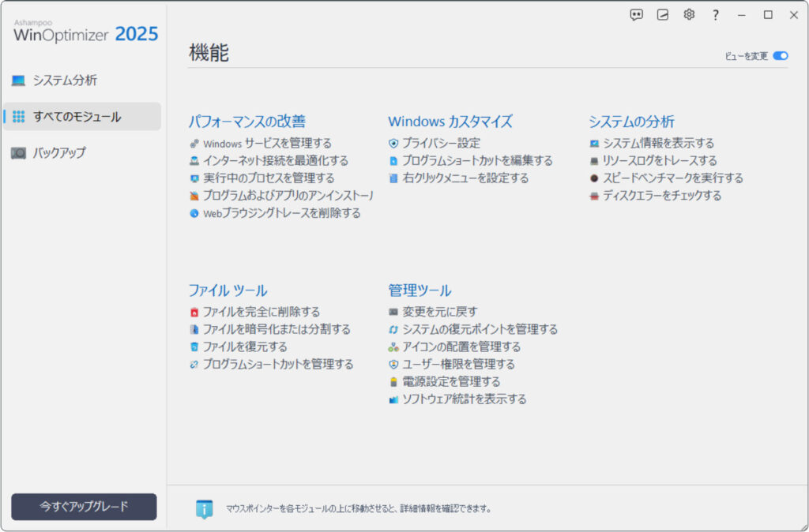Viewport: 809px width, 532px height.
Task: Open プログラムショートカットを管理する
Action: (278, 365)
